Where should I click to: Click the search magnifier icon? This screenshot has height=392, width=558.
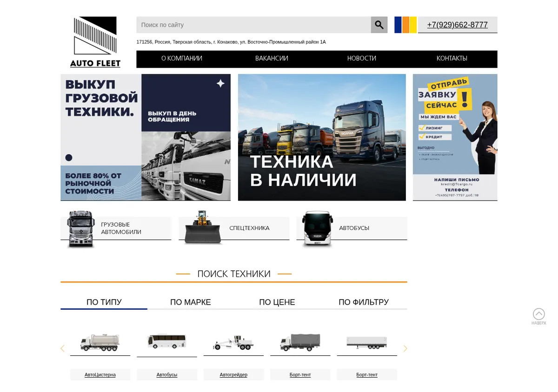[x=379, y=25]
